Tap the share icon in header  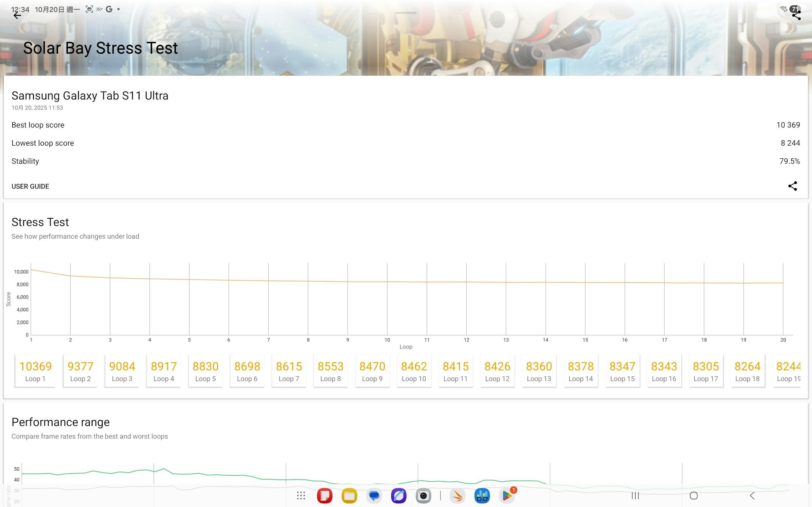796,15
